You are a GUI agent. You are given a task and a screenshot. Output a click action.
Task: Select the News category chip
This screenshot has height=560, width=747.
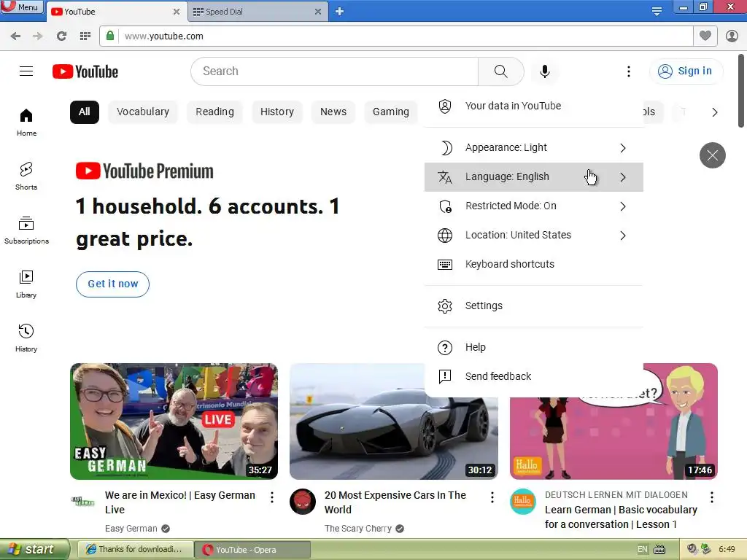333,112
